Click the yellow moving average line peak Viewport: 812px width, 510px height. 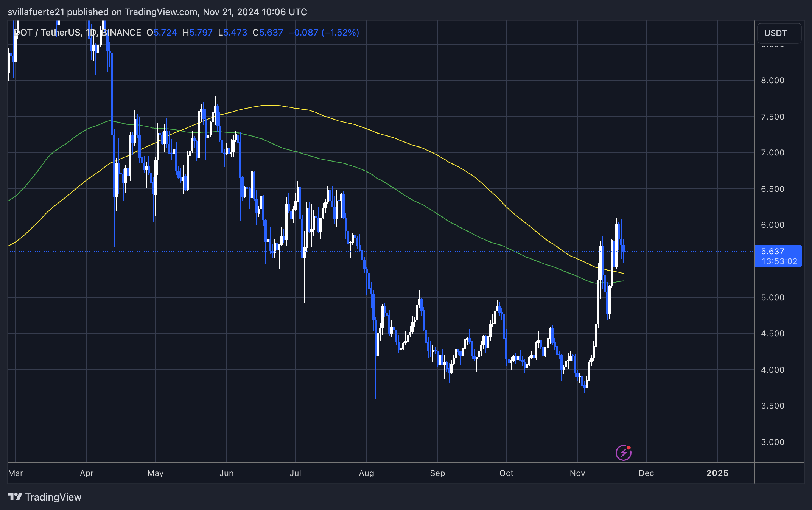271,105
